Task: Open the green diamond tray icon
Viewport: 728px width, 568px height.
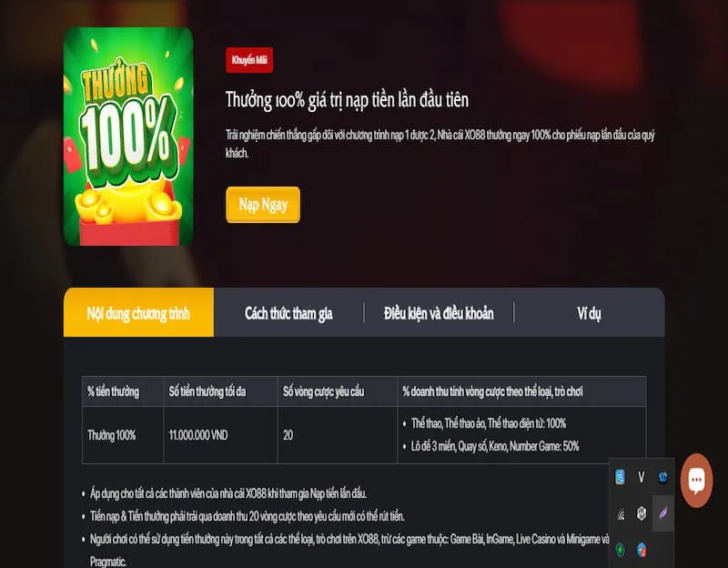Action: click(621, 550)
